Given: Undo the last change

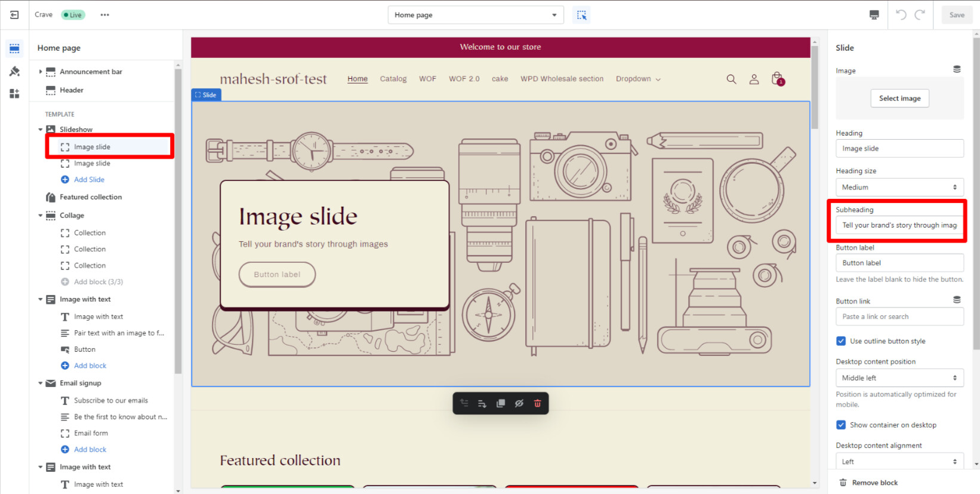Looking at the screenshot, I should pos(901,15).
